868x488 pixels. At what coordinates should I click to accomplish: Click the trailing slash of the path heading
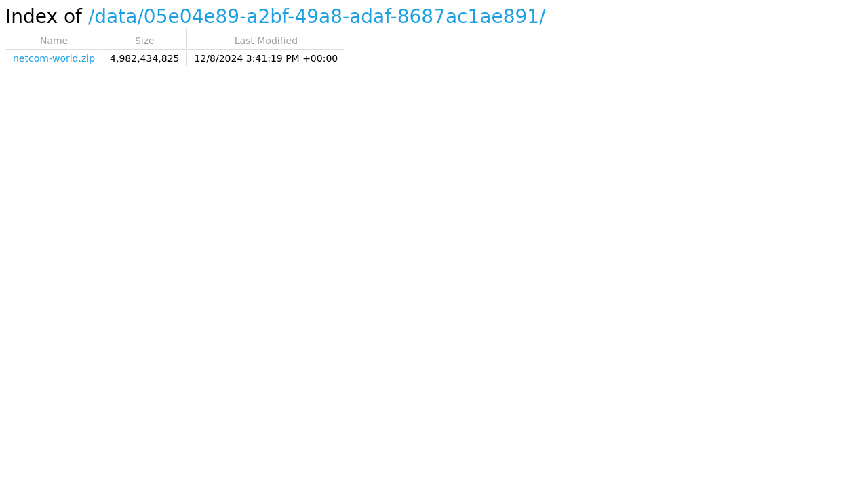pyautogui.click(x=542, y=17)
